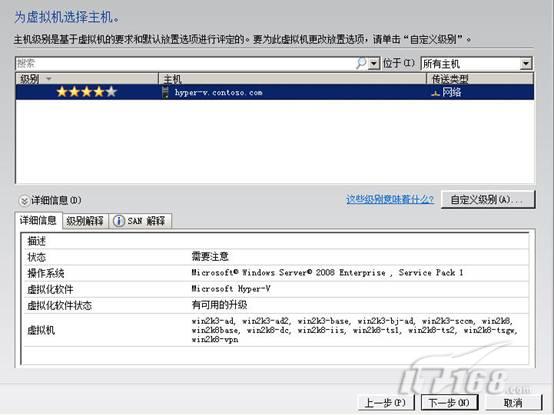Collapse the 详细信息 chevron expander

tap(24, 201)
